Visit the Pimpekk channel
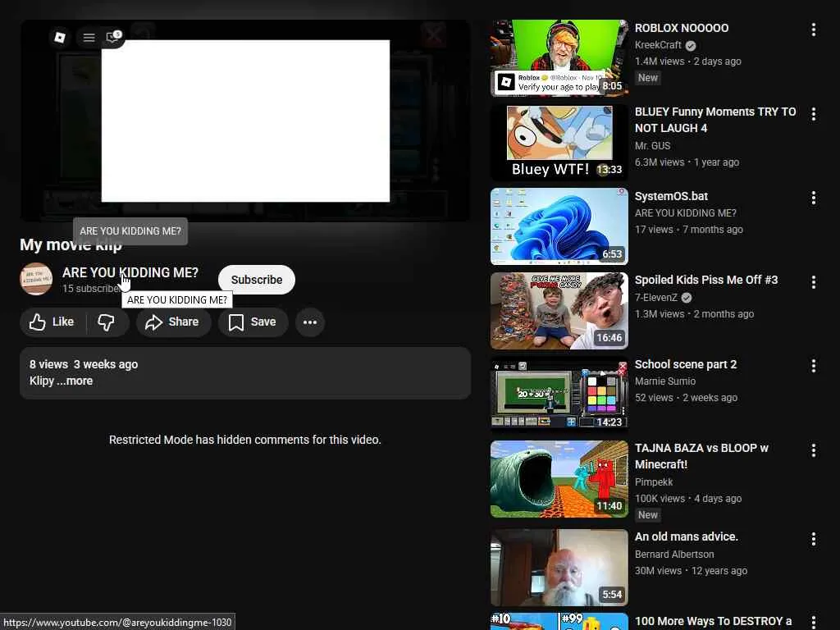This screenshot has width=840, height=630. 654,482
